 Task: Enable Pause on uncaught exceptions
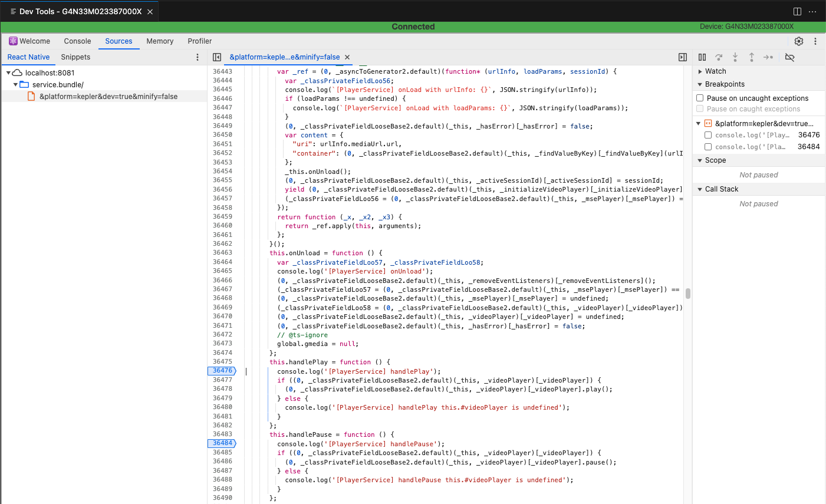click(x=700, y=98)
